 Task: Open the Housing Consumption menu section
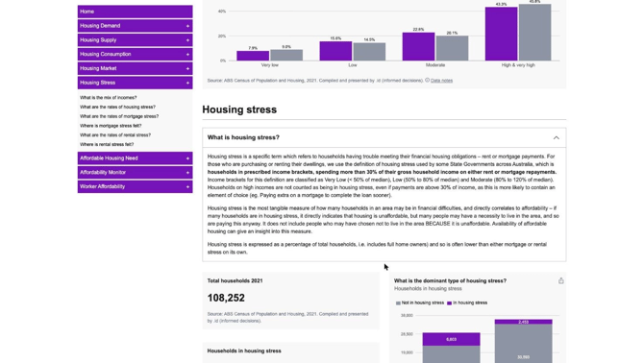click(135, 54)
